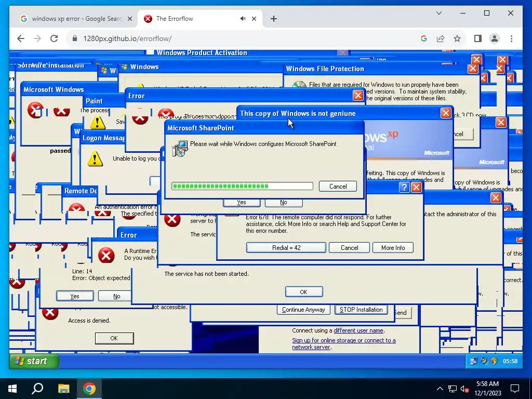Toggle the browser side panel icon

(478, 38)
